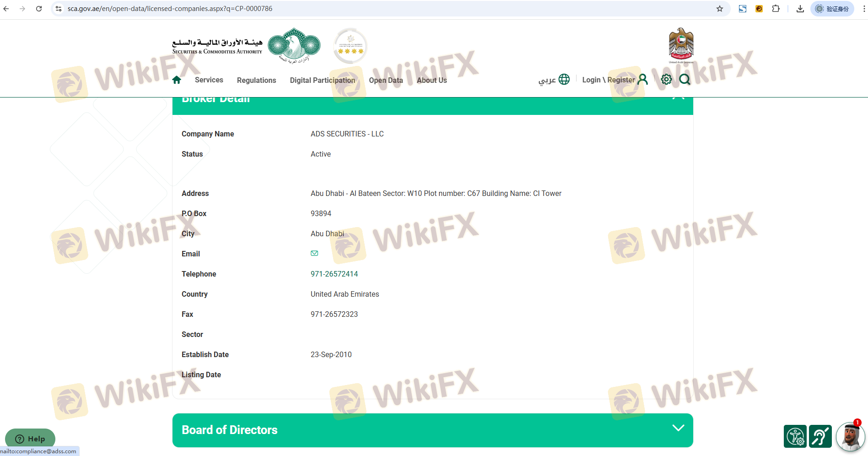Go forward in browser history

(22, 9)
